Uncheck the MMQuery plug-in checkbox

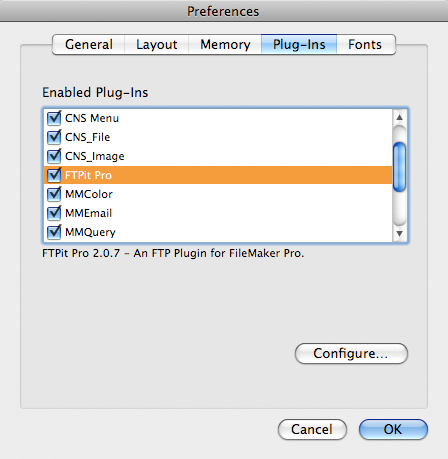tap(54, 232)
